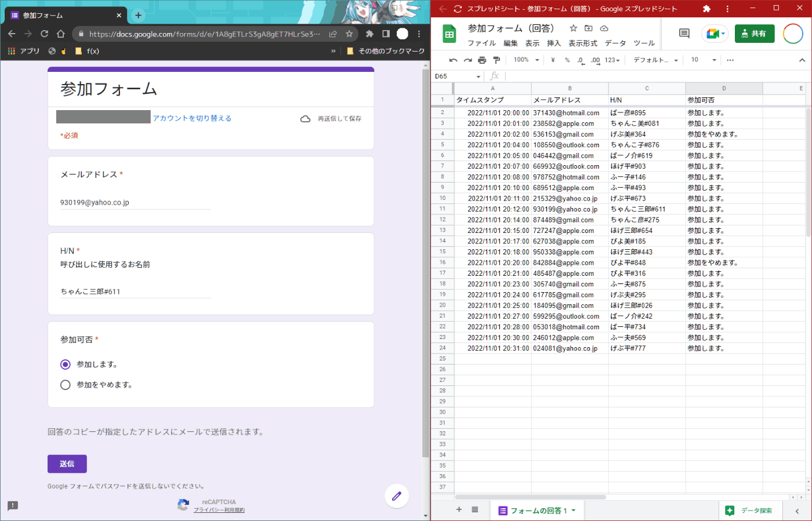Click the redo icon in Sheets toolbar
812x521 pixels.
tap(467, 60)
